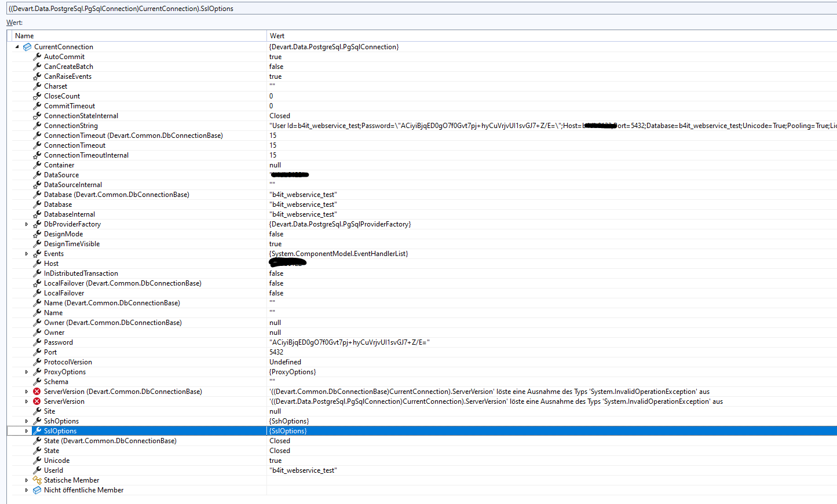The width and height of the screenshot is (837, 504).
Task: Select the Port property row
Action: point(50,352)
